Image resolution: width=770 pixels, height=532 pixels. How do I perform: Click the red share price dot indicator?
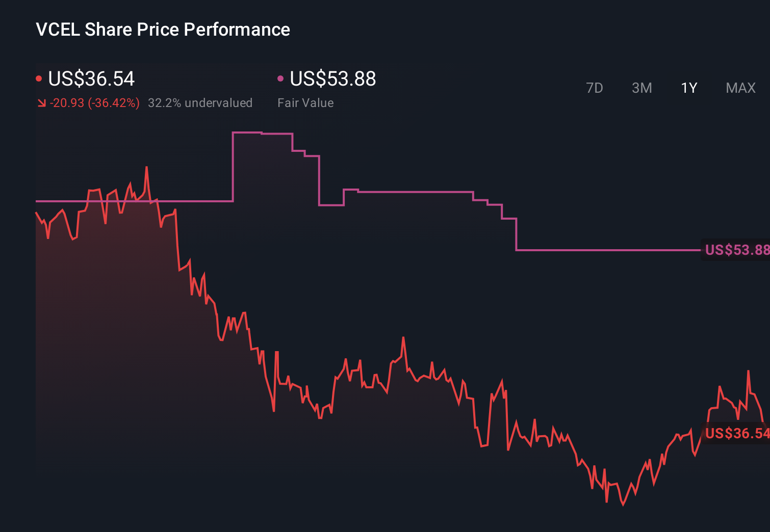click(39, 78)
